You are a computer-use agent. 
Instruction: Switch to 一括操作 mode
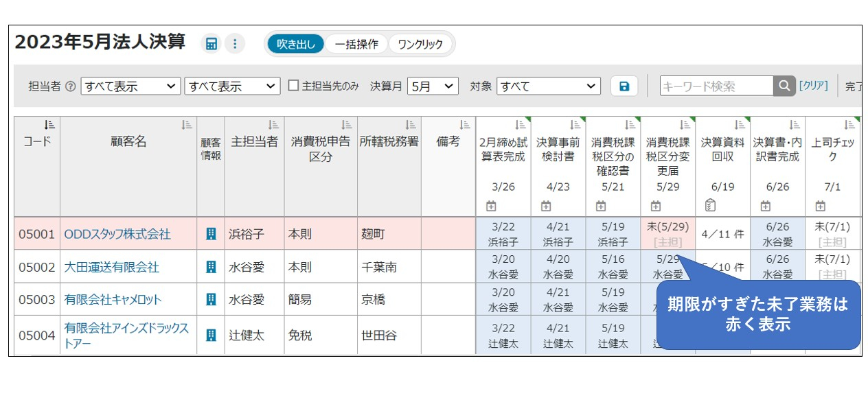click(356, 44)
